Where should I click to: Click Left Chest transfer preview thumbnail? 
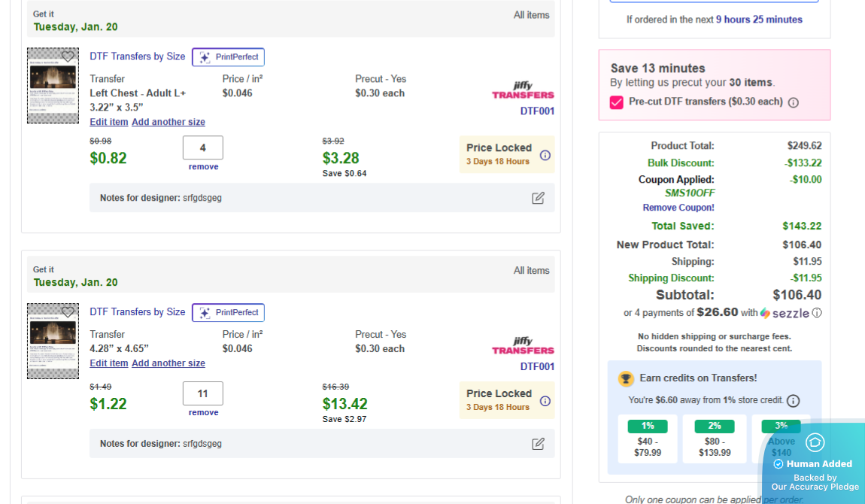pyautogui.click(x=53, y=90)
